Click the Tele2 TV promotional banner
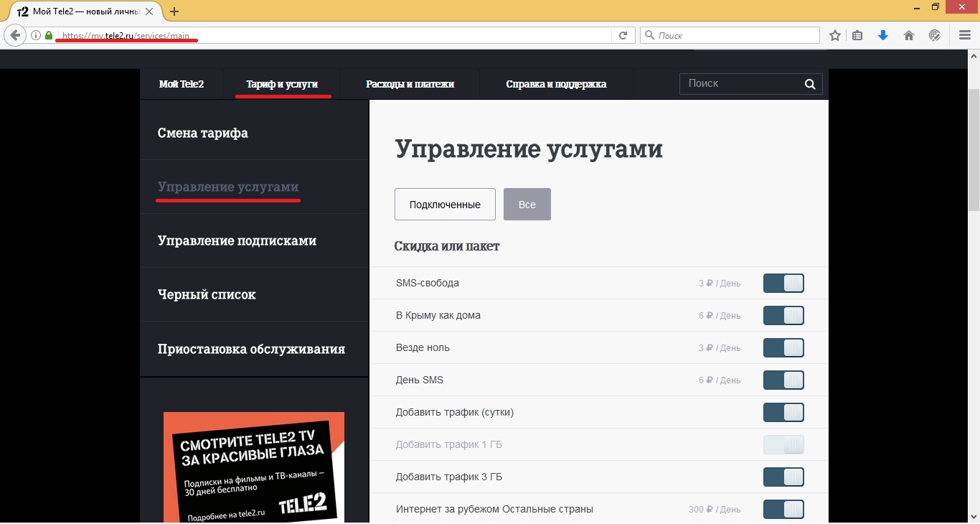The width and height of the screenshot is (980, 524). click(253, 467)
